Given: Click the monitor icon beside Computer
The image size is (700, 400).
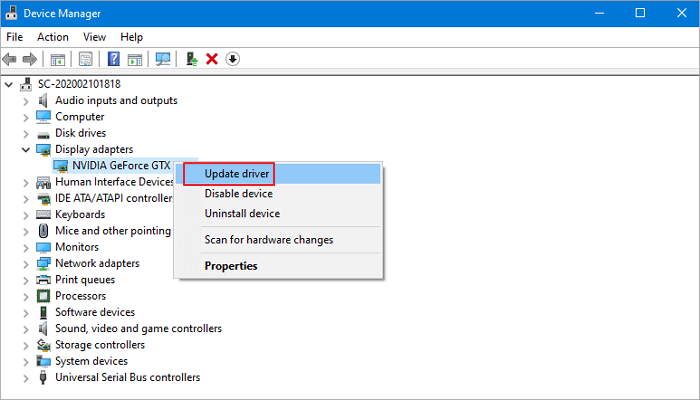Looking at the screenshot, I should coord(43,117).
